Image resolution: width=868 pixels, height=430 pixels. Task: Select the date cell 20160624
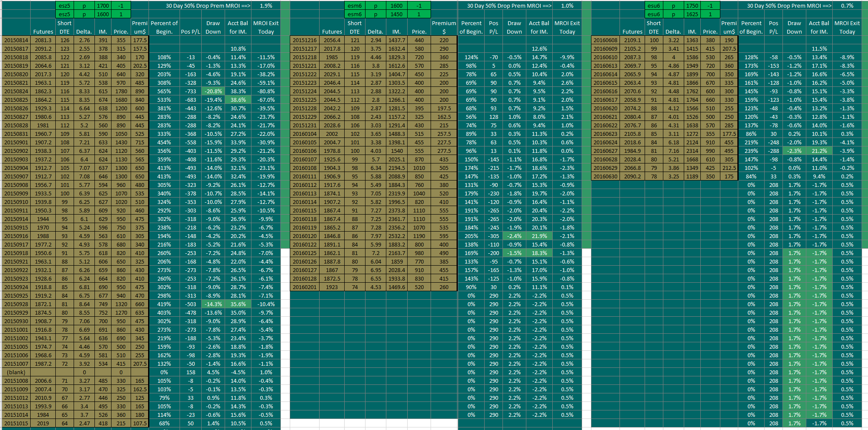[x=605, y=143]
